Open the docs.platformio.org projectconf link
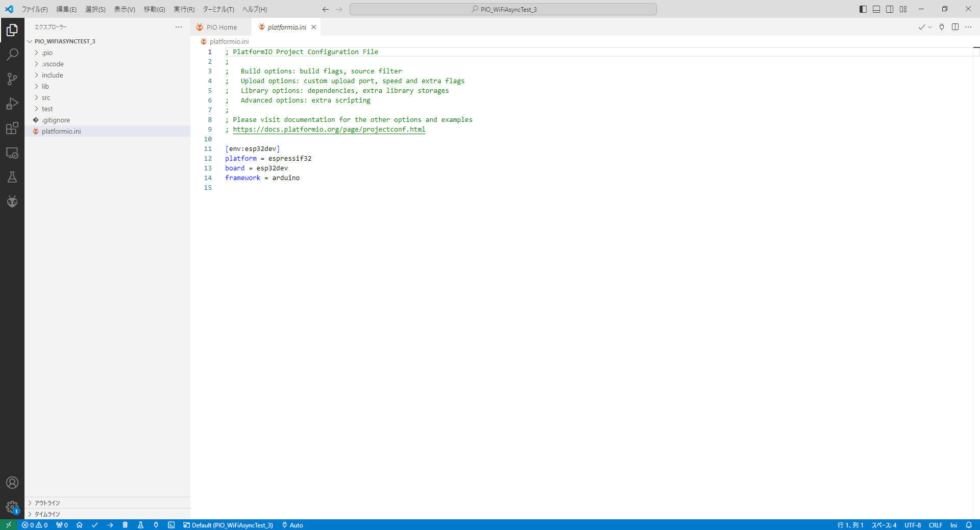The width and height of the screenshot is (980, 530). (x=329, y=130)
